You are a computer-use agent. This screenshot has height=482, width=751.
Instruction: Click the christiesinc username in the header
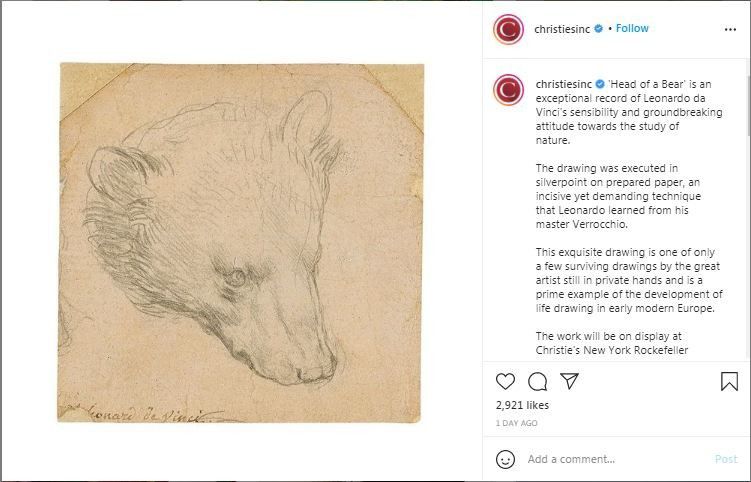[x=563, y=29]
